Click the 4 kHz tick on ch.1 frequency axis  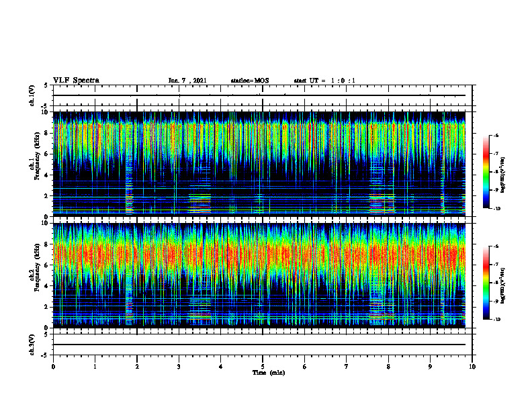[x=47, y=175]
